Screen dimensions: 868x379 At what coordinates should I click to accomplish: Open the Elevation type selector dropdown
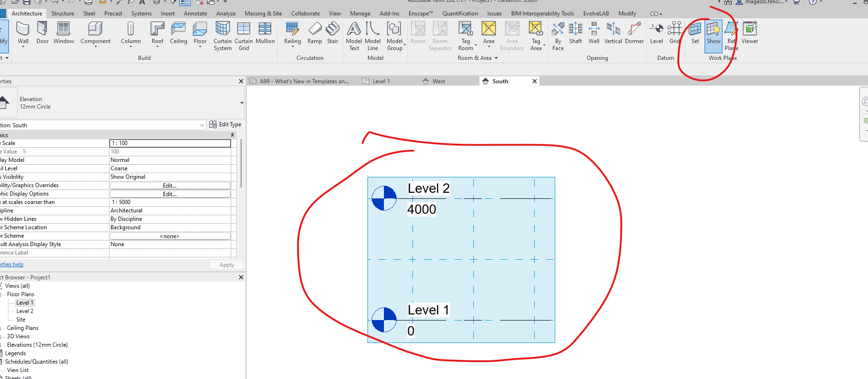tap(242, 103)
